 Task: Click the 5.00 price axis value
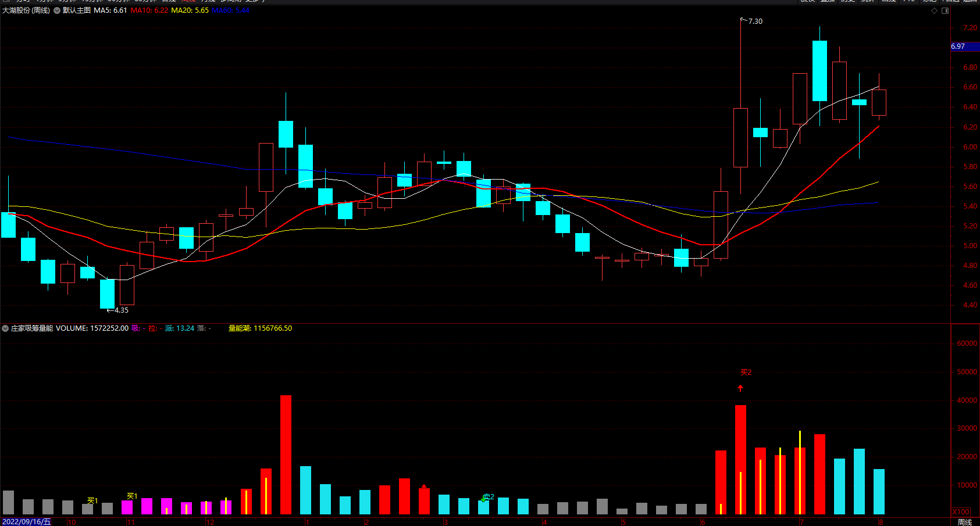970,246
